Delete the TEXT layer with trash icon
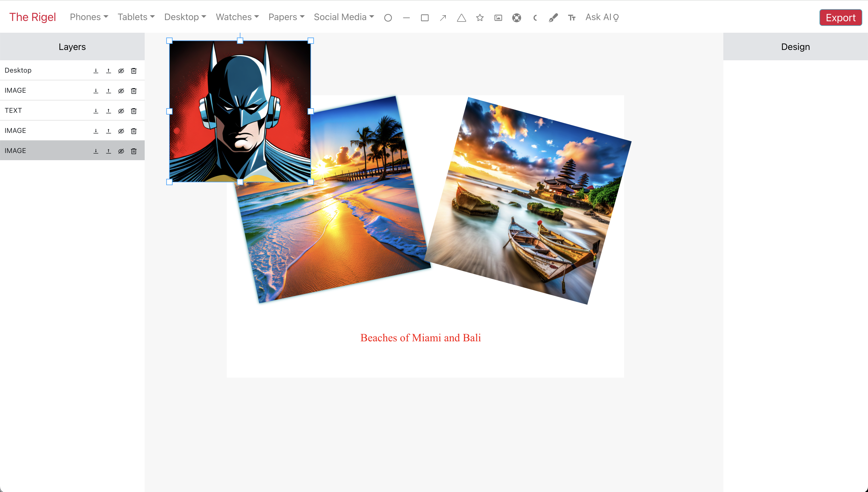Viewport: 868px width, 492px height. coord(134,111)
